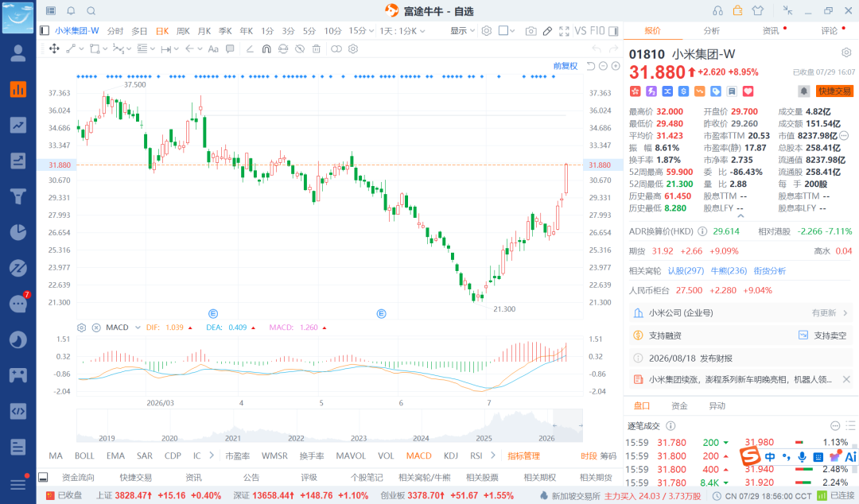This screenshot has width=859, height=504.
Task: Switch to the 评论 tab
Action: click(x=830, y=31)
